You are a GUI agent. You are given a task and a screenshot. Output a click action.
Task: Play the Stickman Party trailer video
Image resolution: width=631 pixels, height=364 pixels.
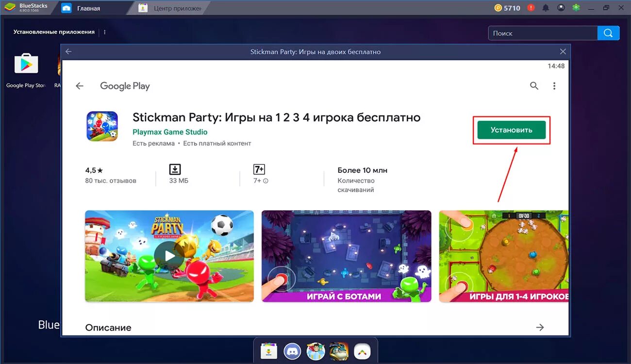click(169, 256)
